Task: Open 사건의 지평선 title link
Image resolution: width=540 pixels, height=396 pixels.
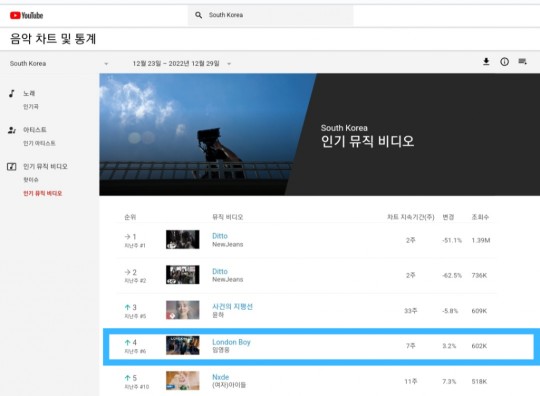Action: (232, 306)
